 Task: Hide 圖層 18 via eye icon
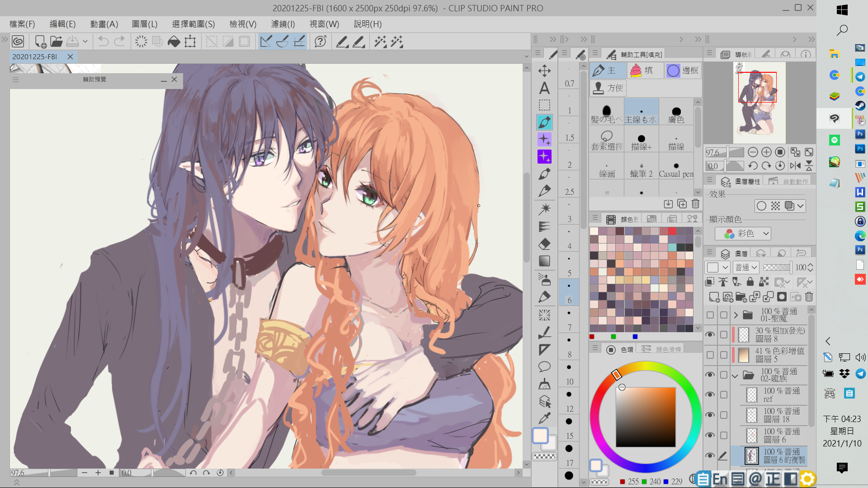(710, 415)
